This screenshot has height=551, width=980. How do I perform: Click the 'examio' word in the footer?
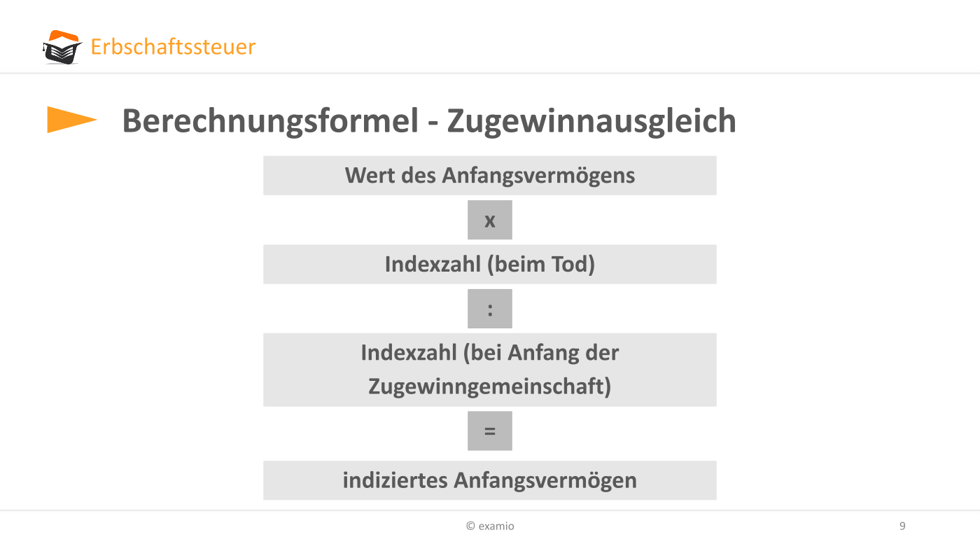point(496,526)
